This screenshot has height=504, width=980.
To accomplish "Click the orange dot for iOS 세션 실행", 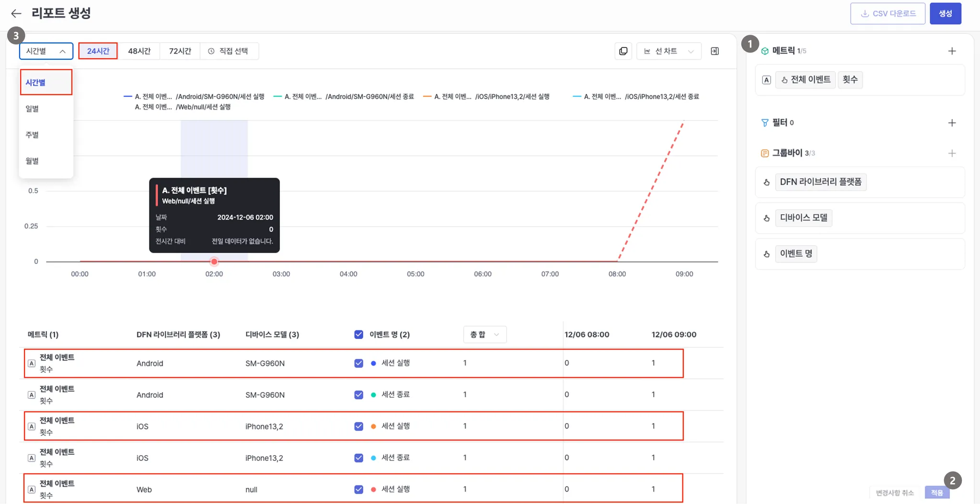I will coord(373,427).
